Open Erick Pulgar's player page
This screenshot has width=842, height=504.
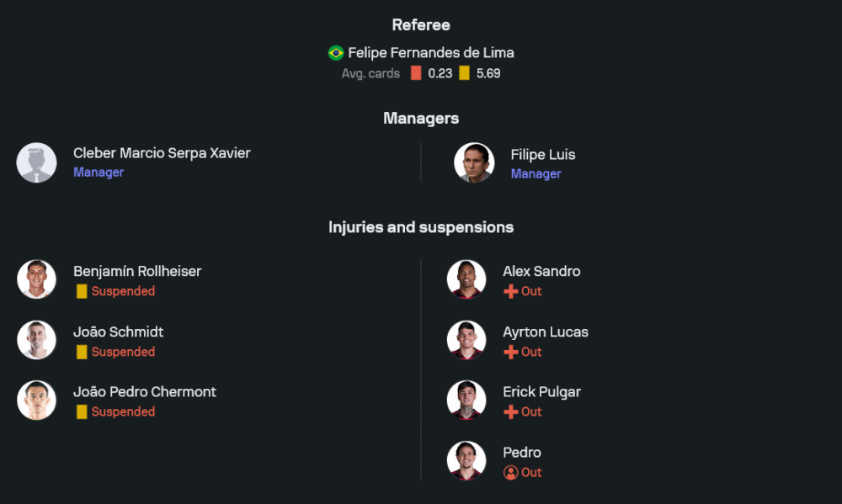pos(541,392)
